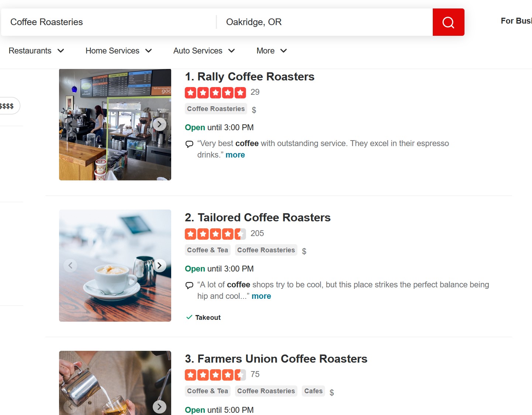
Task: Show next photo for Tailored Coffee Roasters
Action: pyautogui.click(x=159, y=266)
